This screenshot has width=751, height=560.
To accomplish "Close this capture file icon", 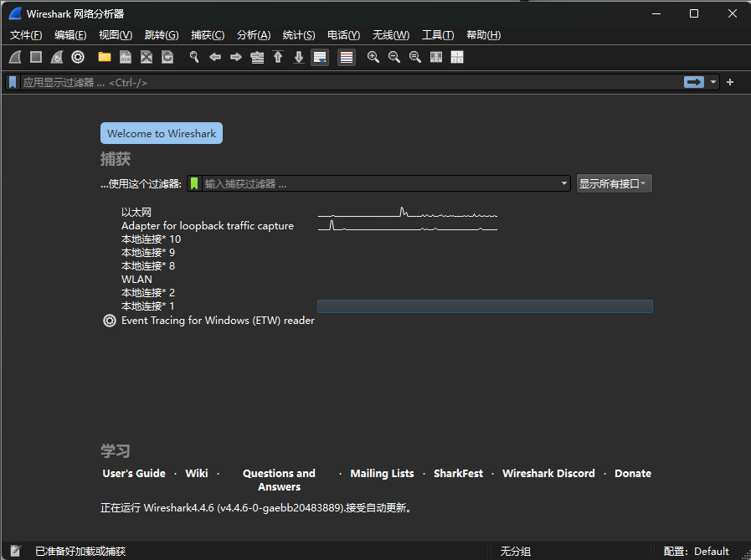I will tap(147, 58).
